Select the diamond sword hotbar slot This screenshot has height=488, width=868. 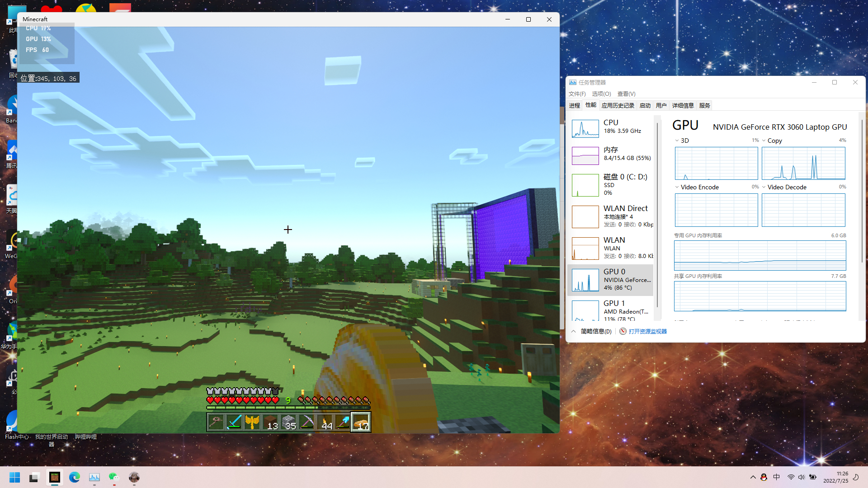coord(234,422)
